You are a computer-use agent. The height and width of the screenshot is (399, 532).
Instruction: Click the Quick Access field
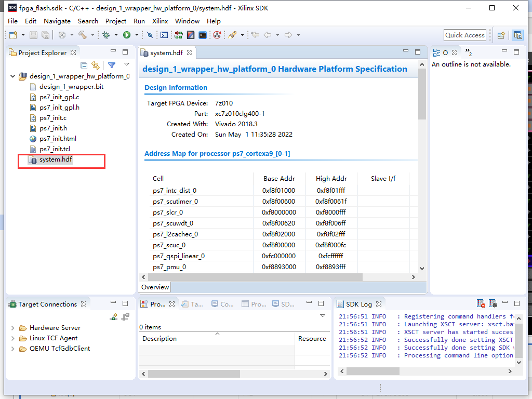coord(465,35)
